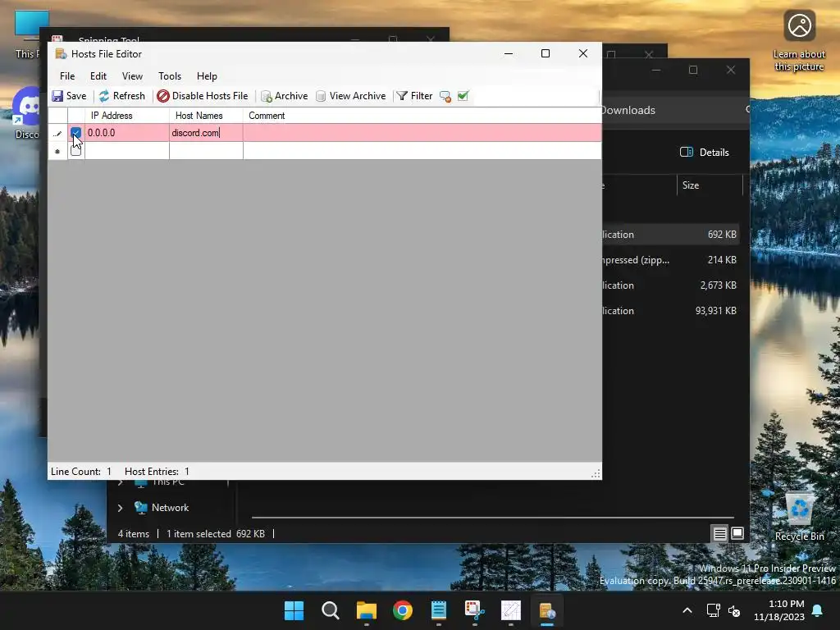
Task: Open the Tools menu
Action: click(170, 76)
